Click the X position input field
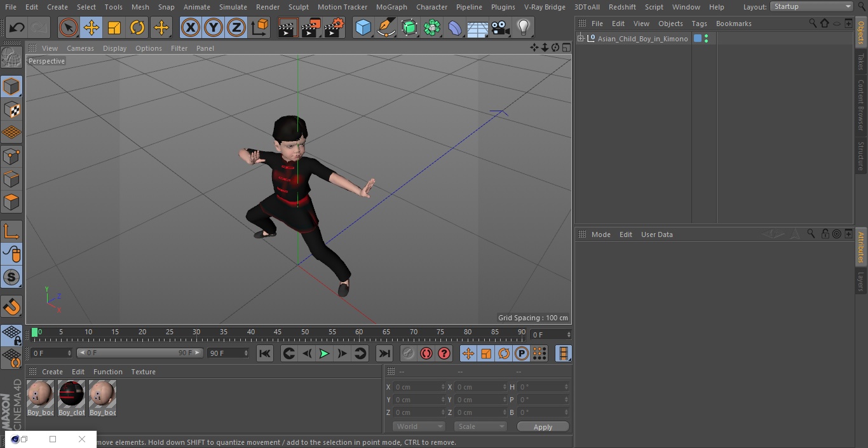This screenshot has height=448, width=868. click(x=419, y=387)
